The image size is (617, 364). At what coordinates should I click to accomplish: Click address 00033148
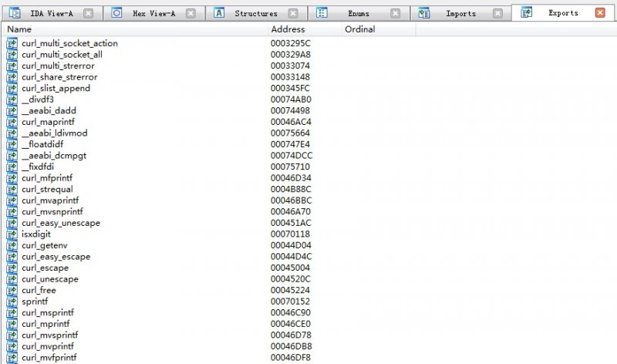coord(290,77)
